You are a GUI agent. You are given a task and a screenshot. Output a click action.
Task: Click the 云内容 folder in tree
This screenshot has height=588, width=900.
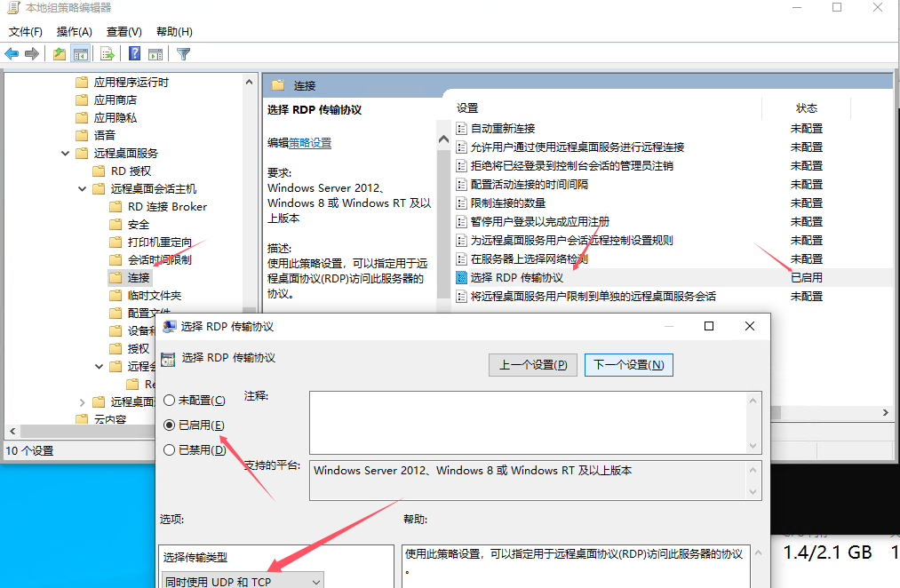(x=101, y=418)
